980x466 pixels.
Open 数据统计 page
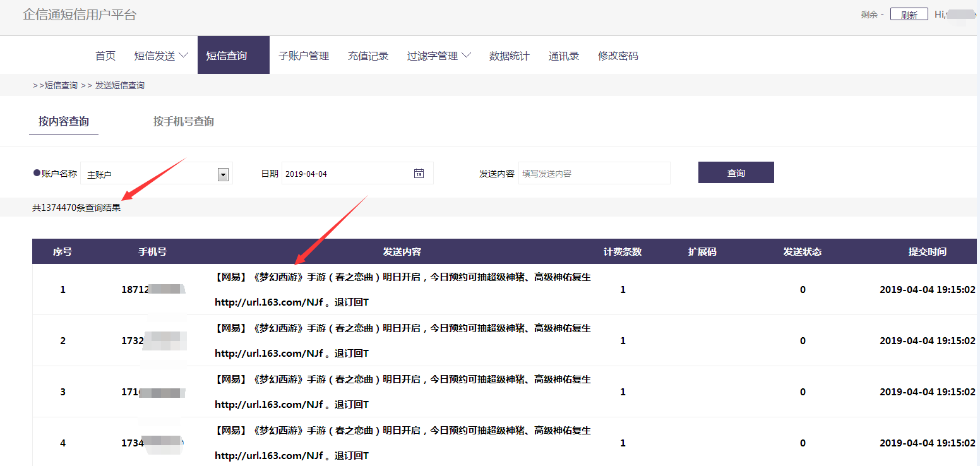click(x=510, y=56)
